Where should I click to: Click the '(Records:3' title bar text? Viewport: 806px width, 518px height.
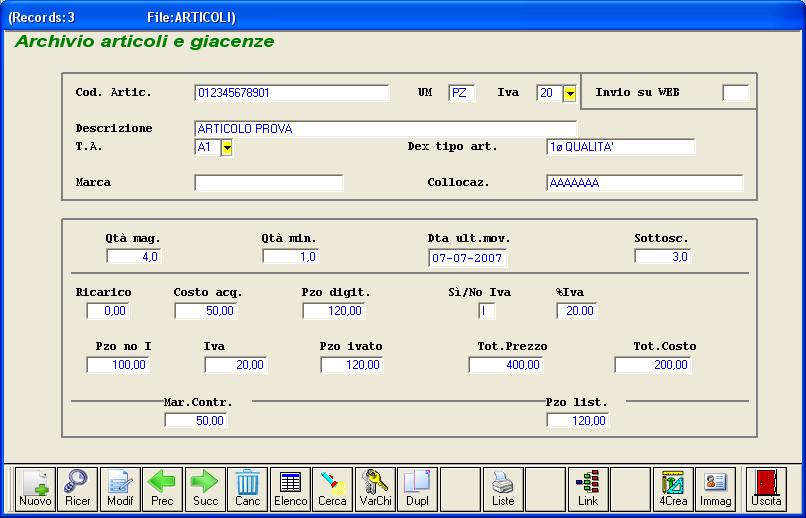[42, 17]
